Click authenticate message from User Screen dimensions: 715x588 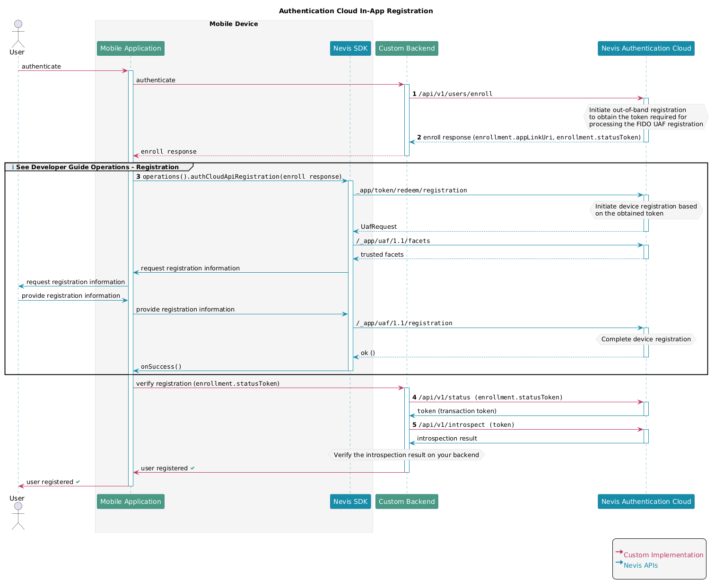coord(41,67)
